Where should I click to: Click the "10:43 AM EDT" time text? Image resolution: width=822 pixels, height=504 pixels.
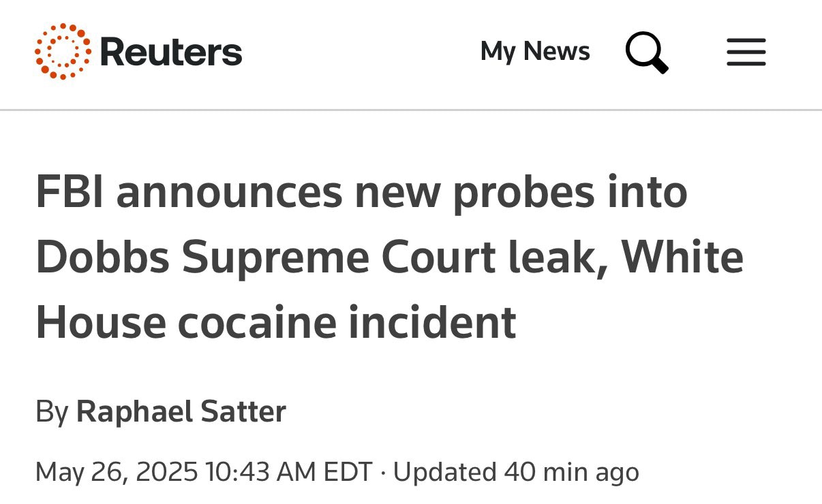click(x=288, y=471)
